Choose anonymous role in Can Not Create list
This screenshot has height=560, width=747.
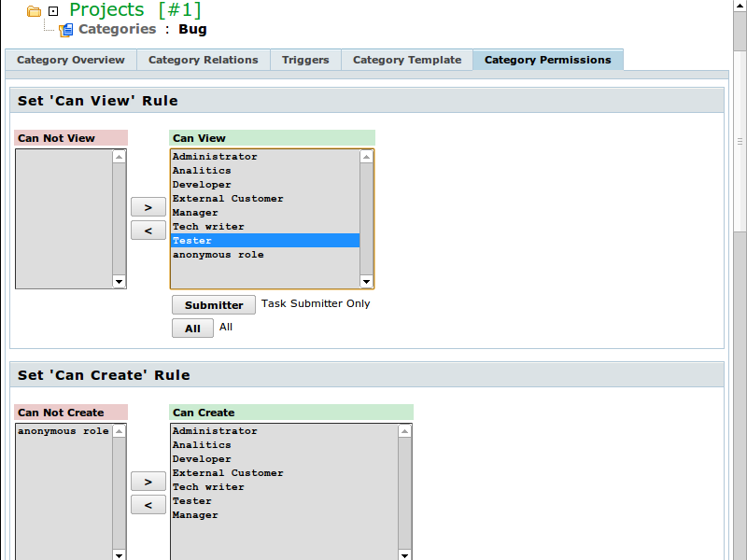tap(63, 431)
